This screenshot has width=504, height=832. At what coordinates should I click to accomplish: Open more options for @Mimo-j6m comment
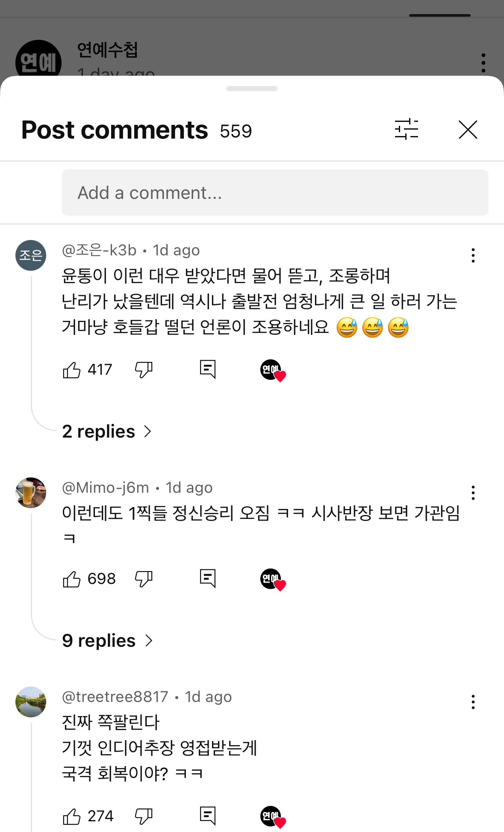coord(473,493)
